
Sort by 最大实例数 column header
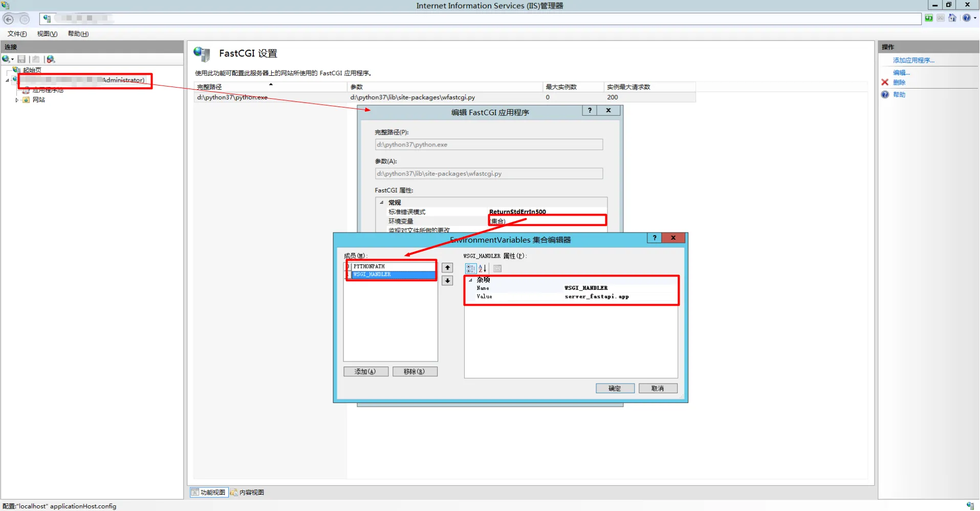click(x=573, y=87)
